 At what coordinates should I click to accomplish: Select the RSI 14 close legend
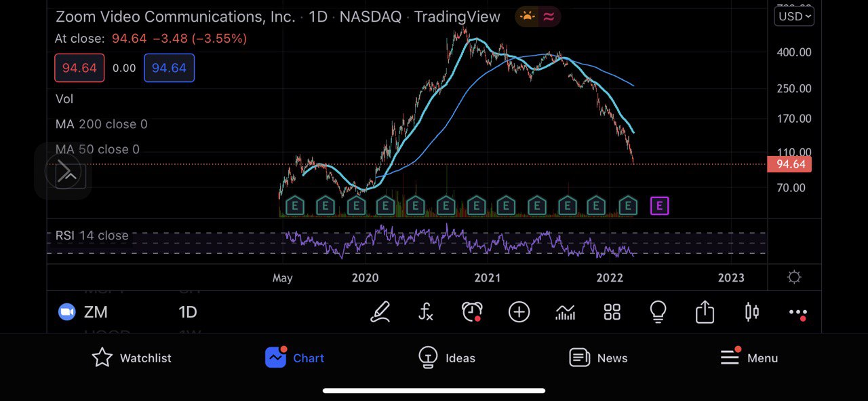92,235
